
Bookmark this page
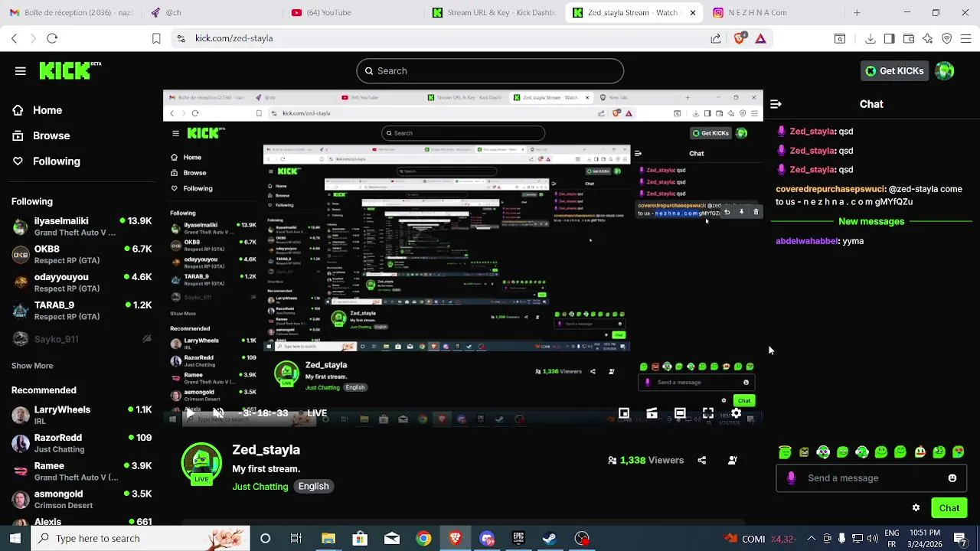[x=156, y=38]
